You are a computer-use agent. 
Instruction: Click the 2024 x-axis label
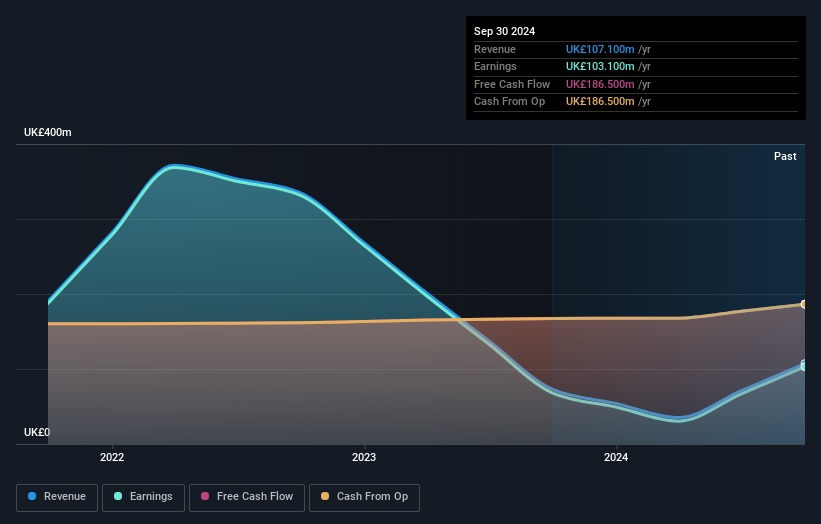pos(616,457)
